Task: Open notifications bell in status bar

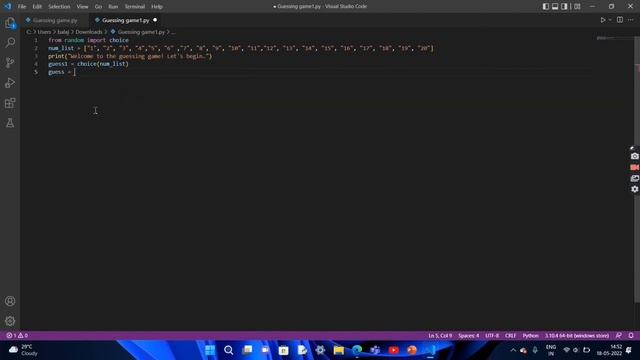Action: 631,336
